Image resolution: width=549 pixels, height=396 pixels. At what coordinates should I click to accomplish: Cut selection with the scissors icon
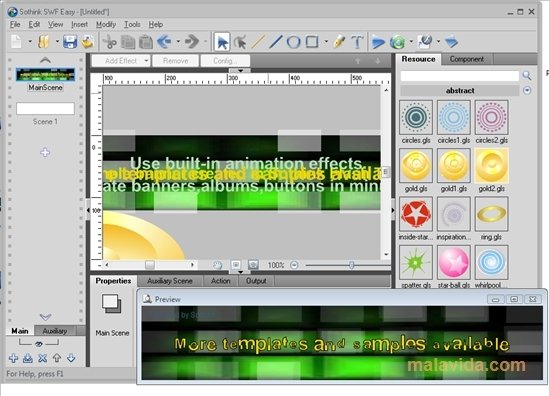point(110,42)
